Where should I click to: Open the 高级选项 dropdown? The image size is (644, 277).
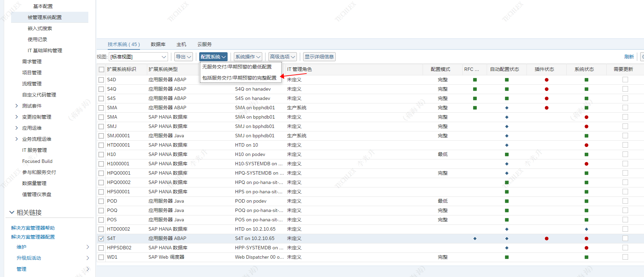point(283,57)
